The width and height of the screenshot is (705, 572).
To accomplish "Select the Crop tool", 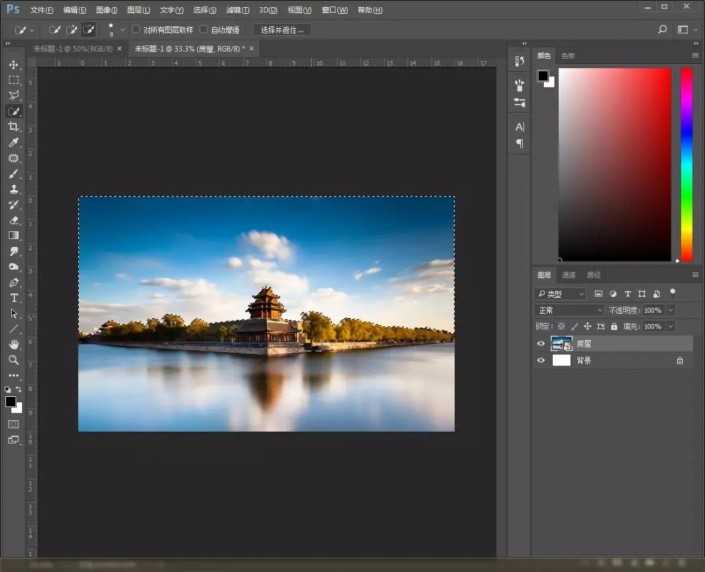I will tap(14, 127).
